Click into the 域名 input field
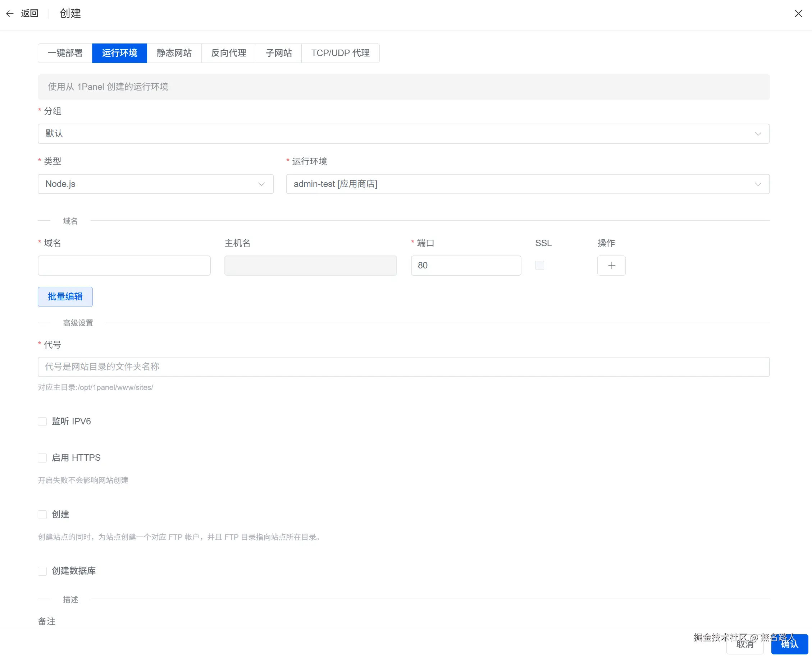This screenshot has width=812, height=658. (x=124, y=265)
